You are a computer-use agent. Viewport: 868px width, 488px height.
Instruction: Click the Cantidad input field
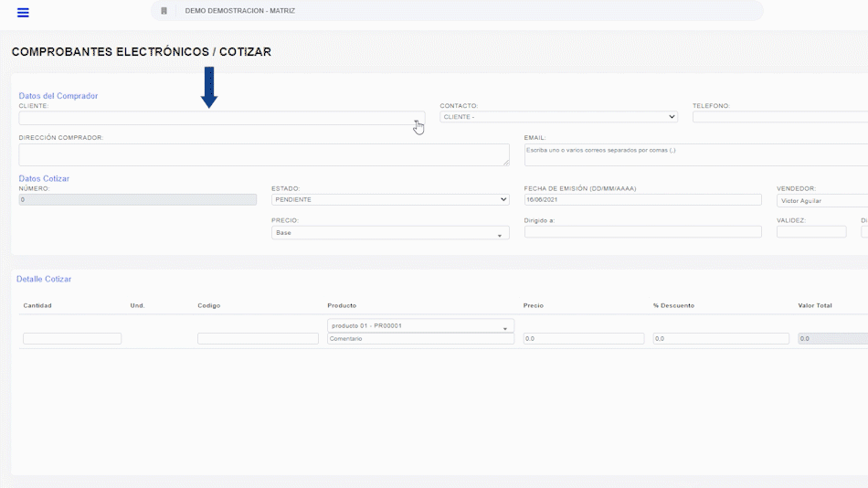(x=72, y=339)
